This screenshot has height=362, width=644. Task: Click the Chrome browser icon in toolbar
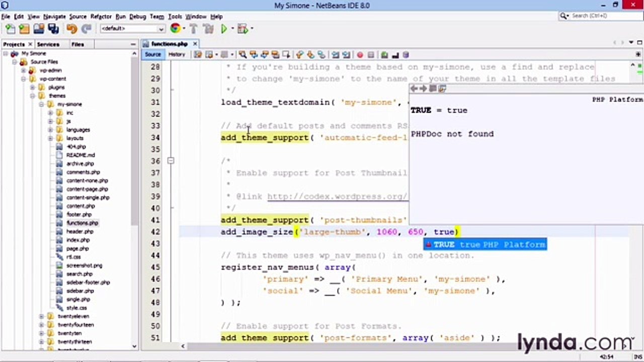(175, 29)
